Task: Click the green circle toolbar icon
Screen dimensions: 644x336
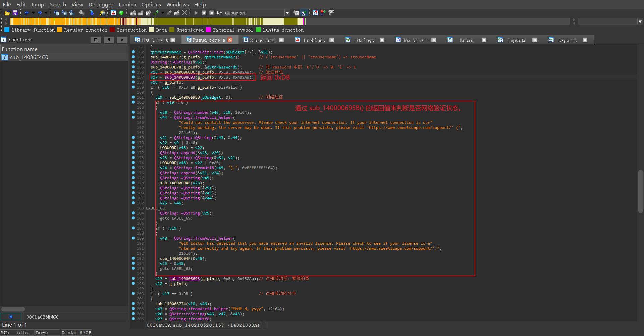Action: pos(121,13)
